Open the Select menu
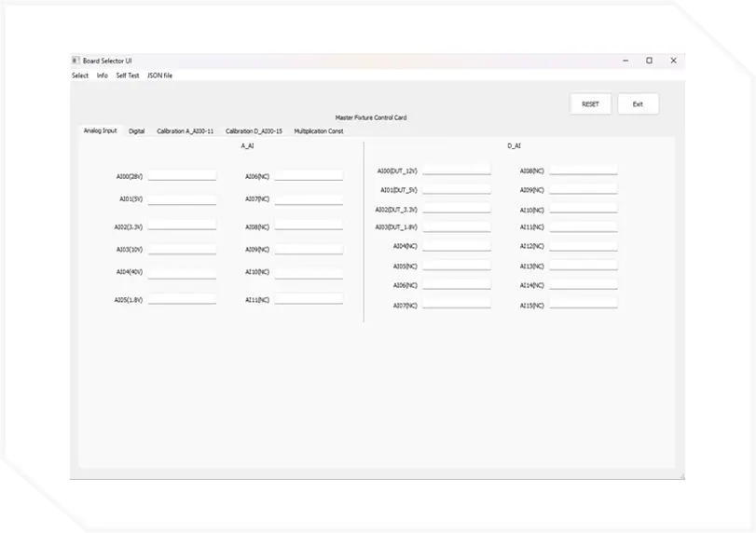Viewport: 756px width, 533px height. 80,75
